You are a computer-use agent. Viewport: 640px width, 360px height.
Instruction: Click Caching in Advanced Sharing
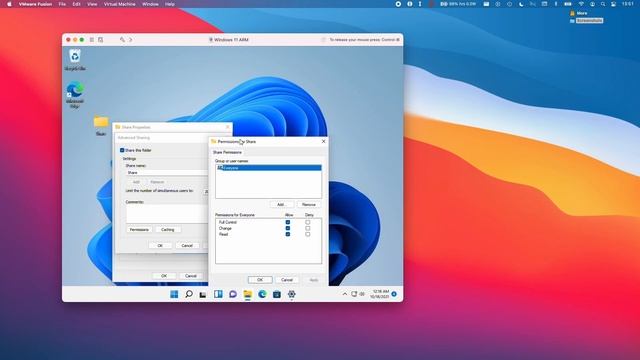click(x=168, y=230)
